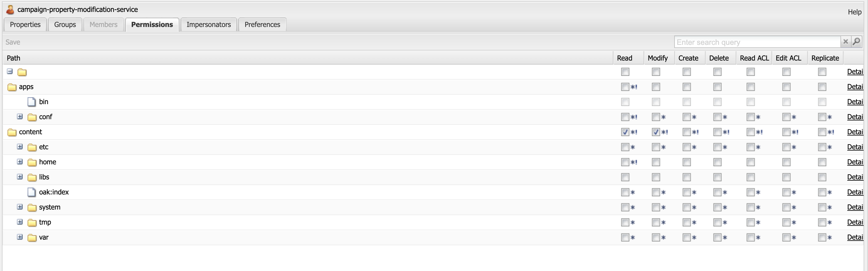This screenshot has width=868, height=271.
Task: Click the user avatar icon
Action: pos(10,10)
